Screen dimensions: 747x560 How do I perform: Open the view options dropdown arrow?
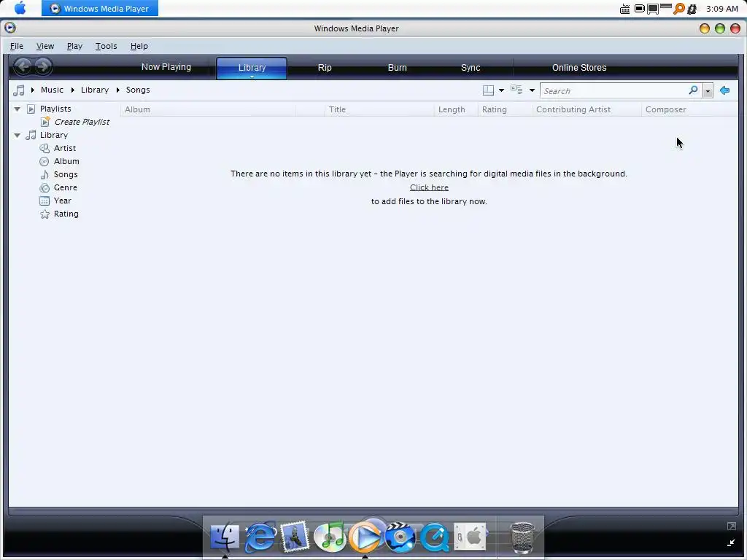tap(532, 90)
